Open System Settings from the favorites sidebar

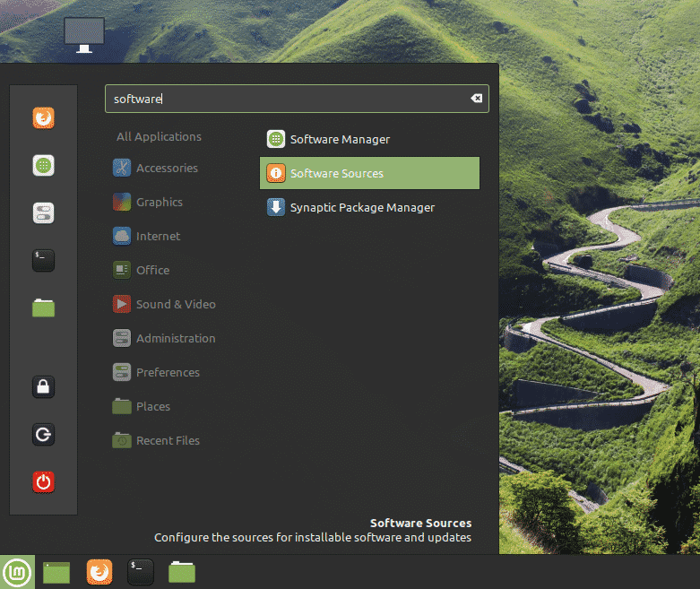coord(43,213)
